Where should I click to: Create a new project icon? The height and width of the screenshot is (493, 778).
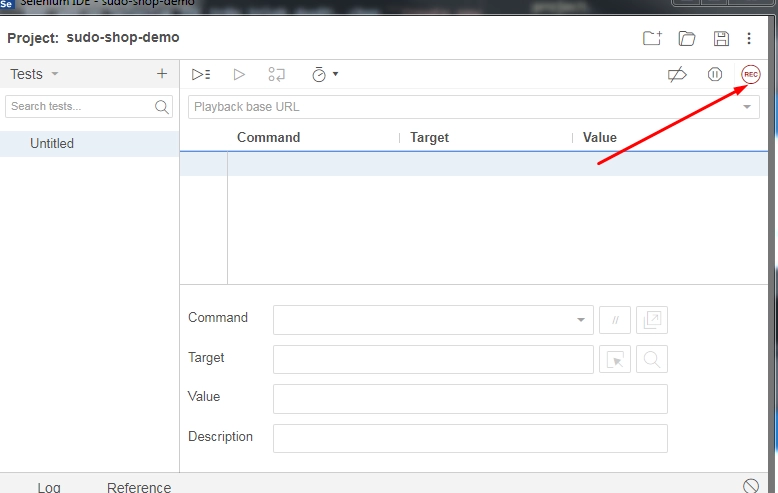pyautogui.click(x=652, y=38)
